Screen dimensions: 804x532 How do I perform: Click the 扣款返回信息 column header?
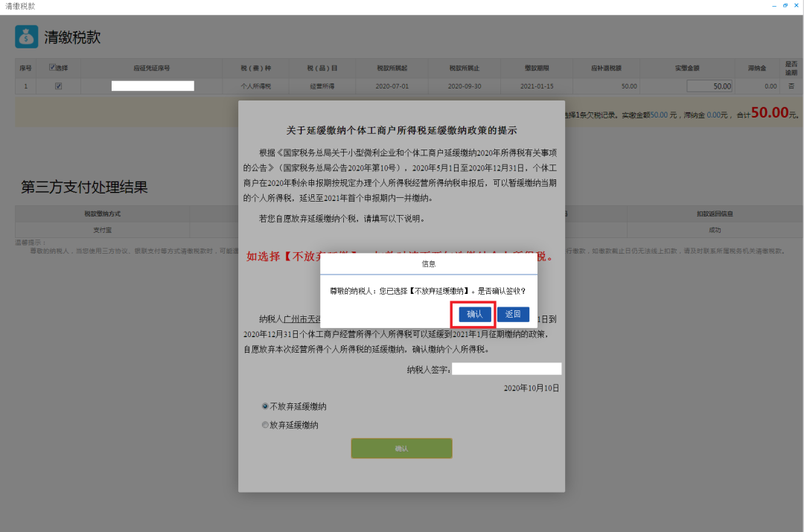coord(715,214)
